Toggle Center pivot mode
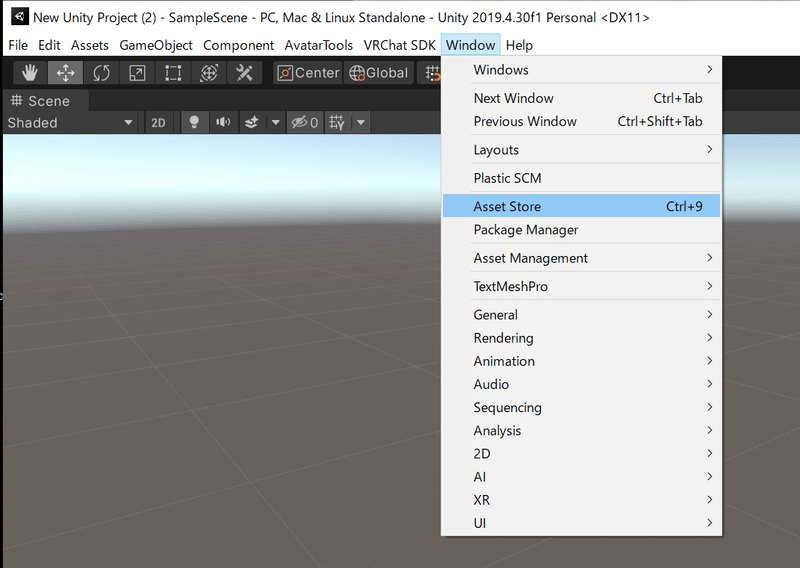This screenshot has width=800, height=568. (308, 73)
